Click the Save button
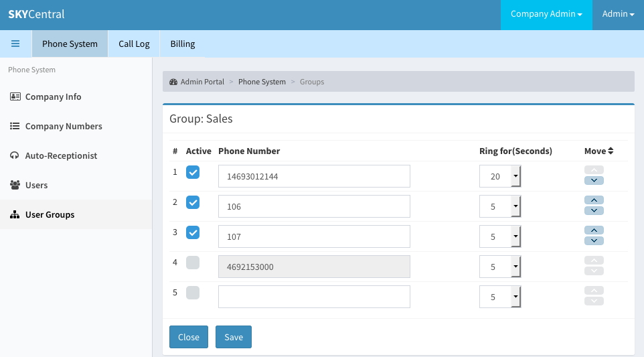Viewport: 644px width, 357px height. (233, 337)
